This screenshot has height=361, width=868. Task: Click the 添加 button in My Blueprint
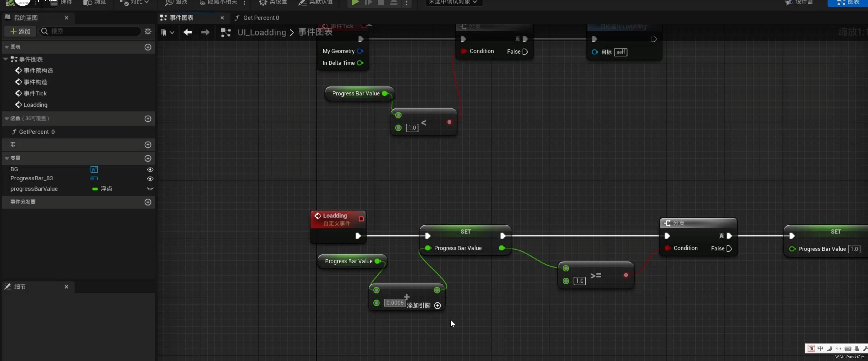20,31
